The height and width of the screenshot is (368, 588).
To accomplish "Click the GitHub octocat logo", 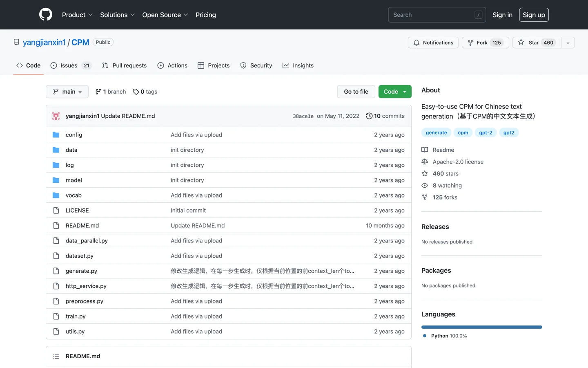I will click(46, 15).
